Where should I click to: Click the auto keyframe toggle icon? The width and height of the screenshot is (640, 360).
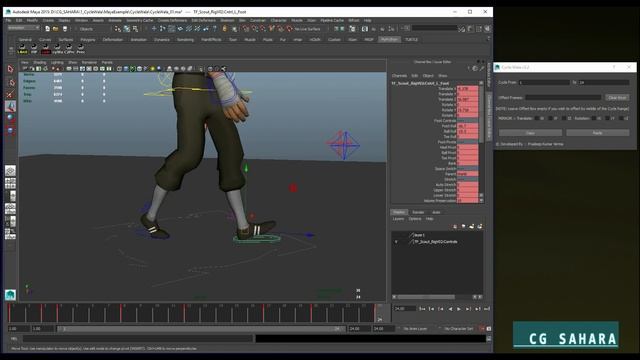482,329
